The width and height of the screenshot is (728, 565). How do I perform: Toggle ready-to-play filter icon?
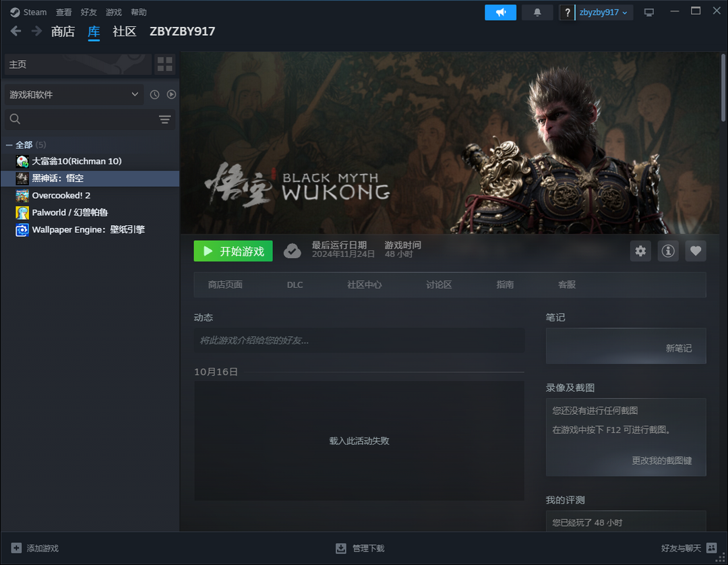(171, 95)
